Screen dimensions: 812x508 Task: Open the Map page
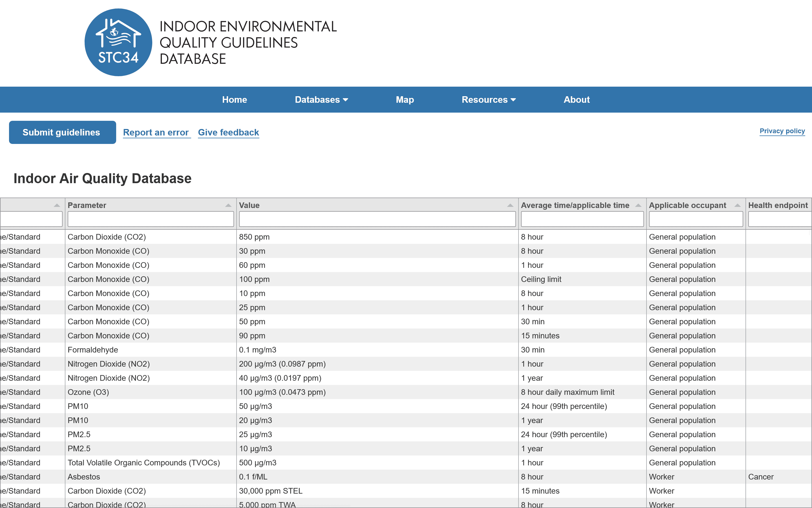pyautogui.click(x=405, y=100)
